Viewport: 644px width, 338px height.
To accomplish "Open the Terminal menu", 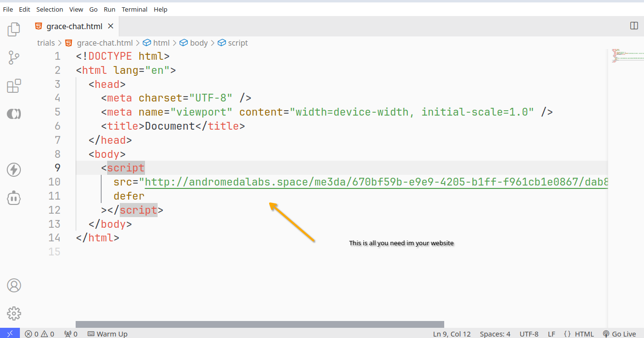I will [x=135, y=9].
